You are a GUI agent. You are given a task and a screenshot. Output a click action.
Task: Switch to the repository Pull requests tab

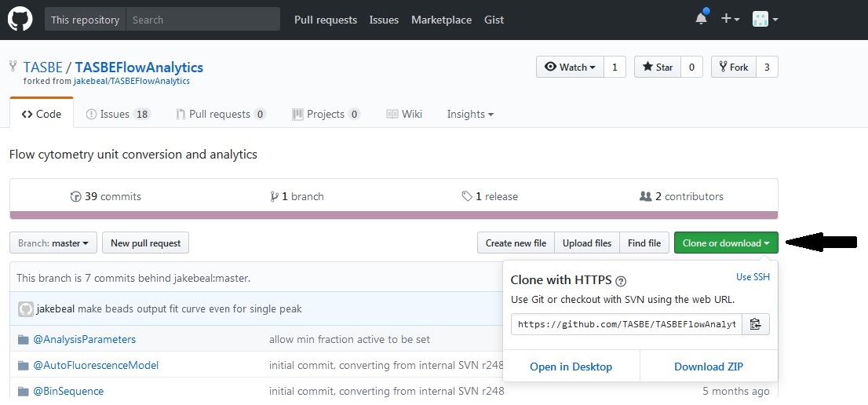(221, 114)
